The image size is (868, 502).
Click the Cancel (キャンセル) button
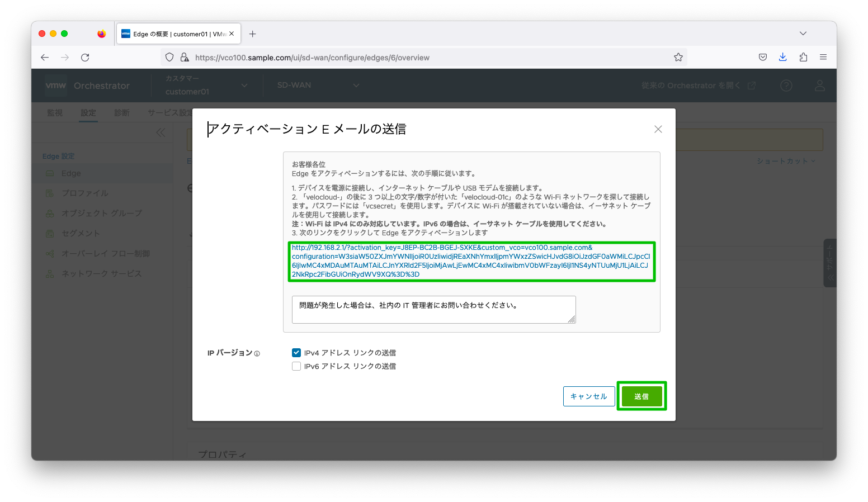[588, 396]
